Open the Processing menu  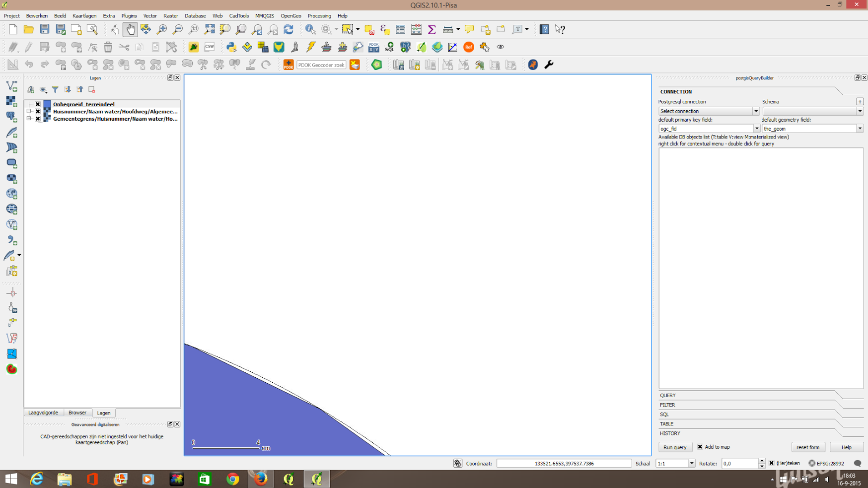(319, 16)
